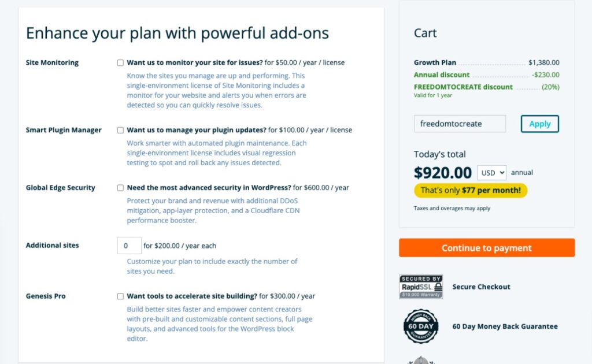Image resolution: width=592 pixels, height=364 pixels.
Task: Click 'Want tools to accelerate site building' label
Action: point(192,296)
